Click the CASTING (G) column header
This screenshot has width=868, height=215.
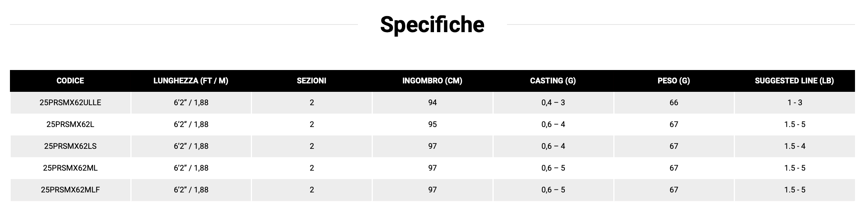553,81
